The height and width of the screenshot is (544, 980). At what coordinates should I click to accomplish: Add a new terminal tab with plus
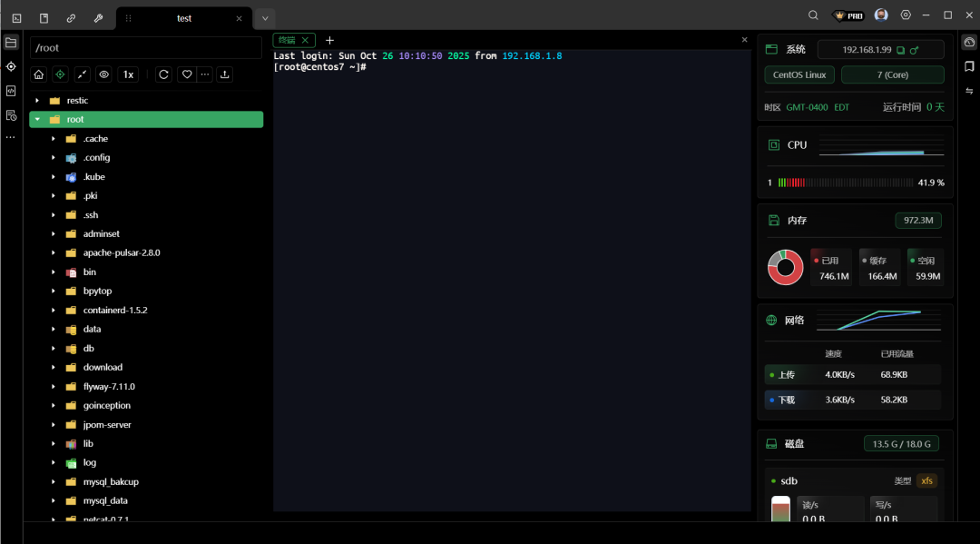[x=329, y=40]
